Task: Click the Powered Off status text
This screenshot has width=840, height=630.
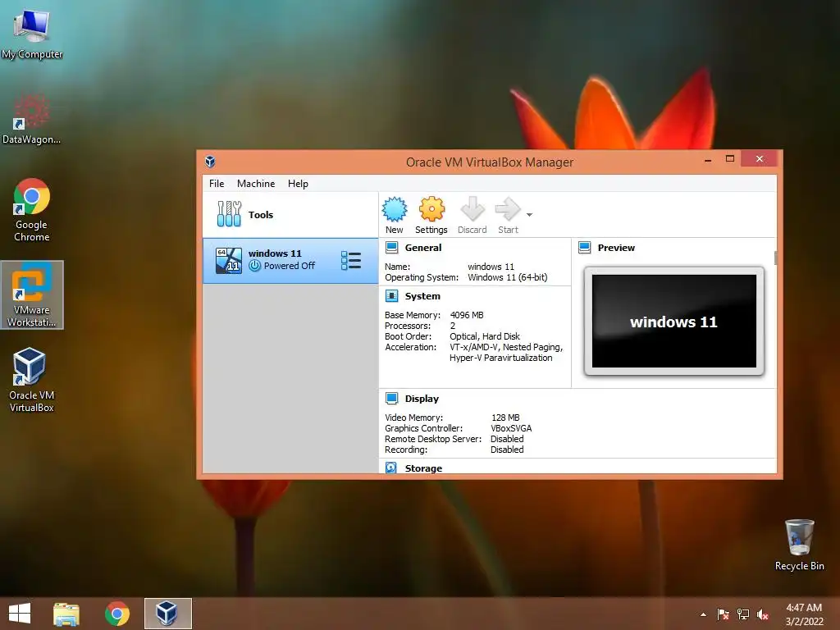Action: click(x=290, y=266)
